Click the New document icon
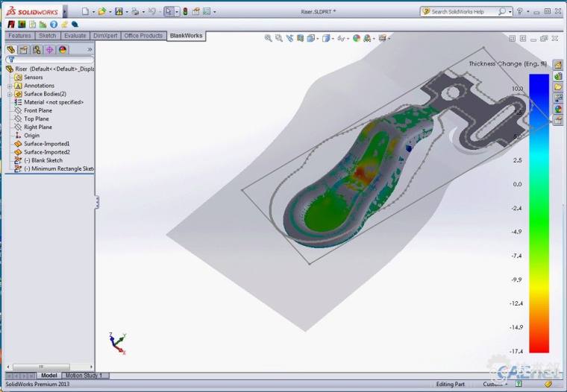 85,11
